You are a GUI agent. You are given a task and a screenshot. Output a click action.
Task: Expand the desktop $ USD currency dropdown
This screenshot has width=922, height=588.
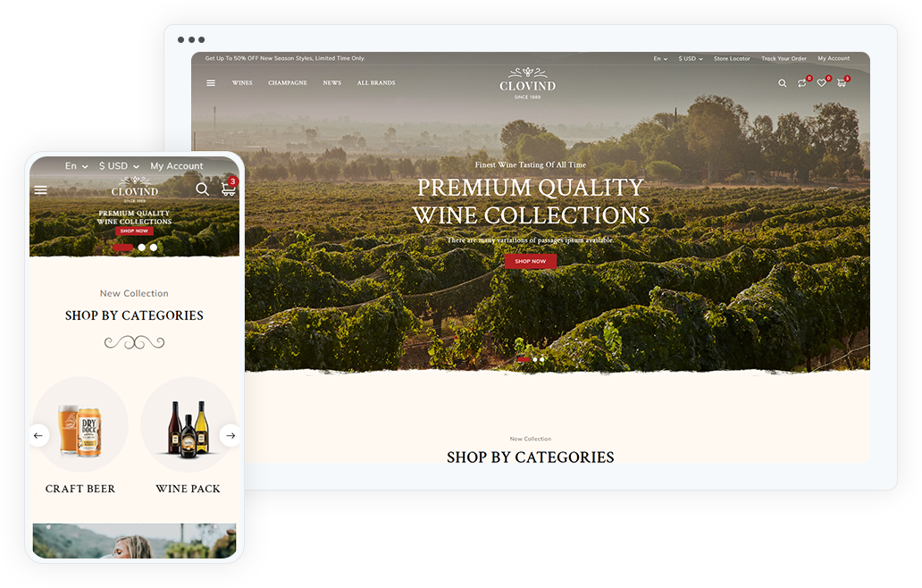691,59
